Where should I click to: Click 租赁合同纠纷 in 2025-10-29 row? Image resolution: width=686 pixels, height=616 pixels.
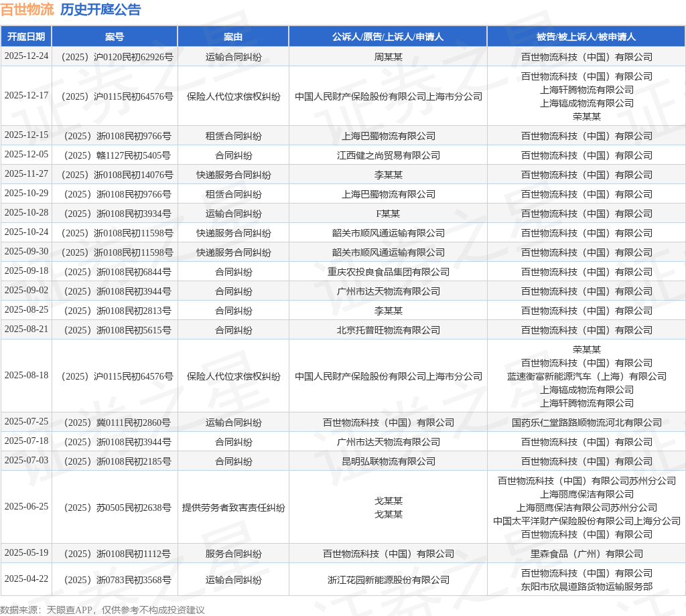tap(233, 195)
